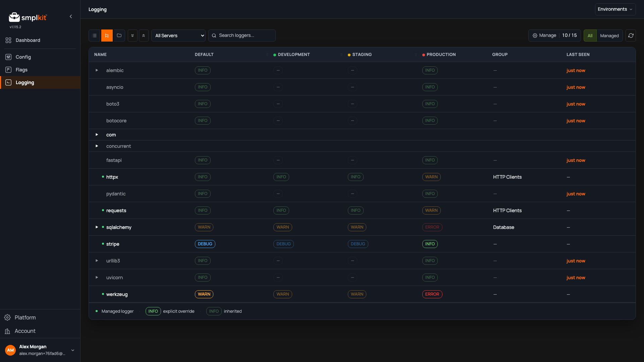Open Account section

[40, 331]
